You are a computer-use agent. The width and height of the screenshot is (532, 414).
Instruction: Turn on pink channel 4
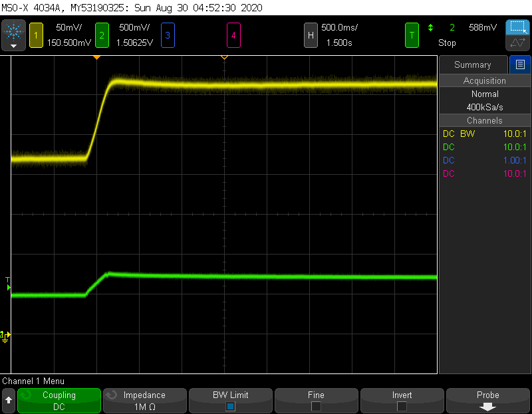click(233, 35)
